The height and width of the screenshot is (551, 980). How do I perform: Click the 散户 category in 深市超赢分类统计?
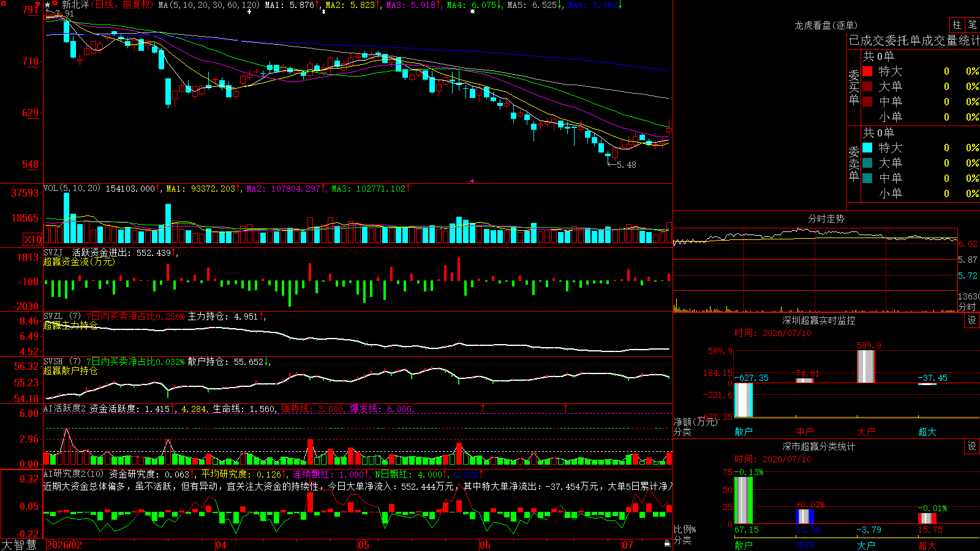point(744,545)
